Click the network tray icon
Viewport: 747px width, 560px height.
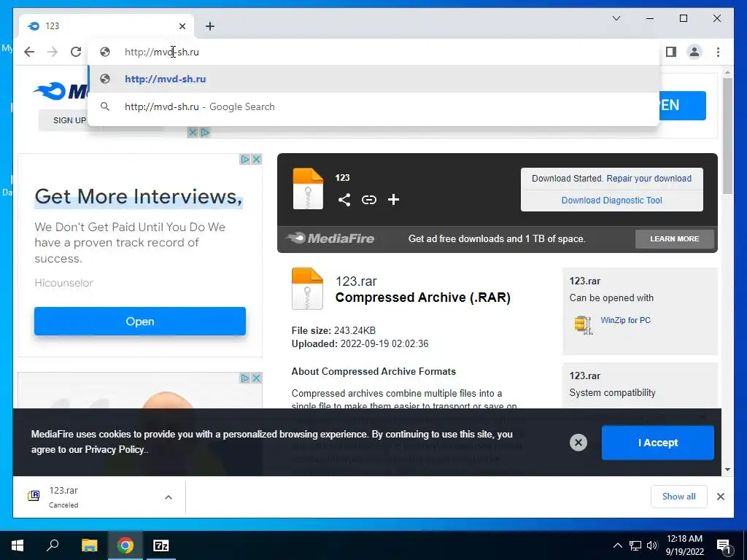[635, 545]
